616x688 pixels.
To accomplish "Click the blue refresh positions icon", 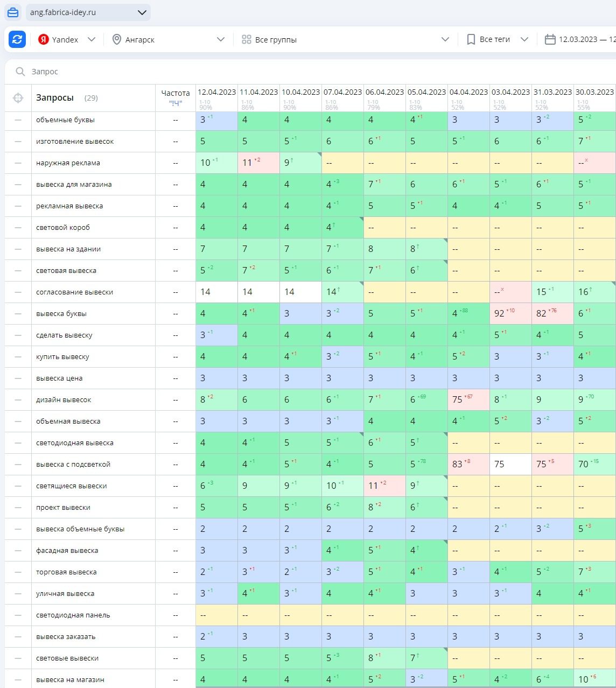I will pos(17,39).
